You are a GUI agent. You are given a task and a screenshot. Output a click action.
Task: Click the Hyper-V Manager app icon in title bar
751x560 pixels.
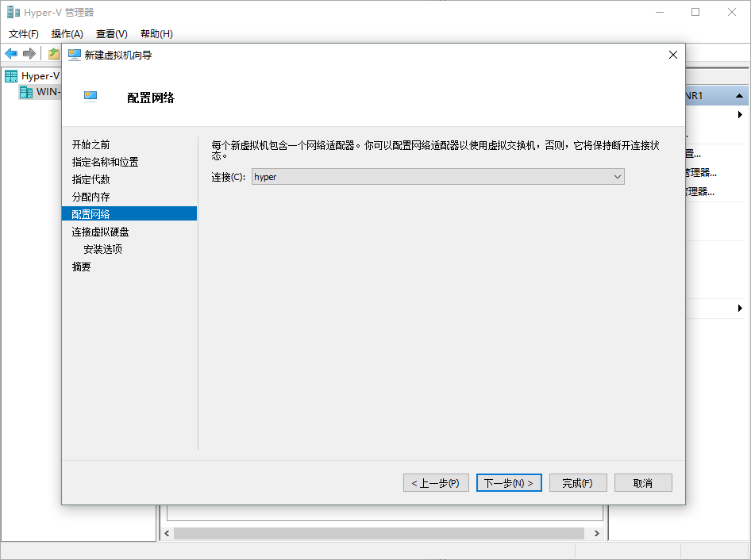pyautogui.click(x=13, y=12)
